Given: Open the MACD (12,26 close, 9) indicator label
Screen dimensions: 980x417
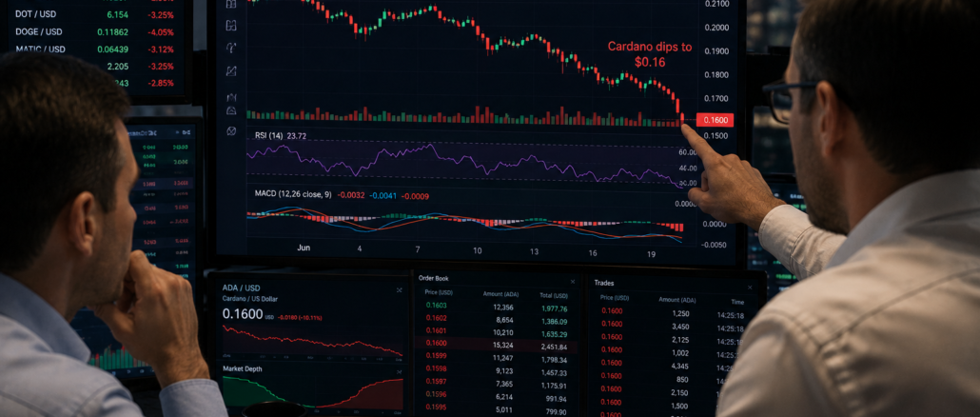Looking at the screenshot, I should (x=293, y=194).
